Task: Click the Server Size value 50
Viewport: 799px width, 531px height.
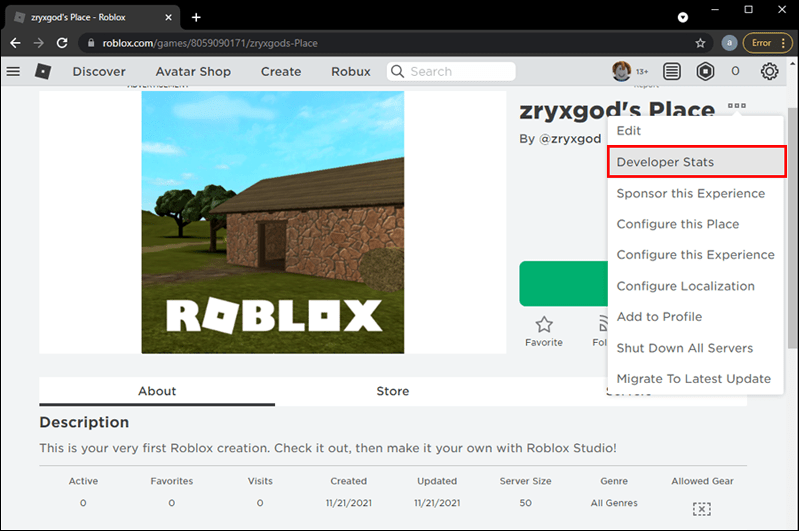Action: coord(525,503)
